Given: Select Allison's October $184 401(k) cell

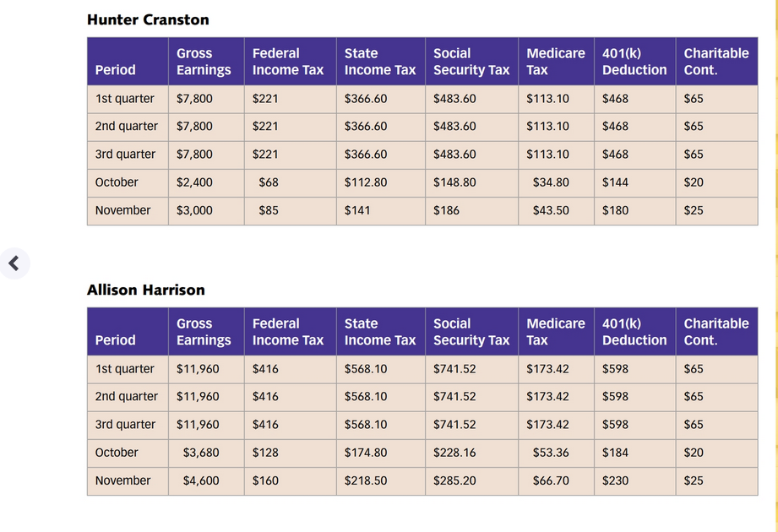Looking at the screenshot, I should (615, 453).
